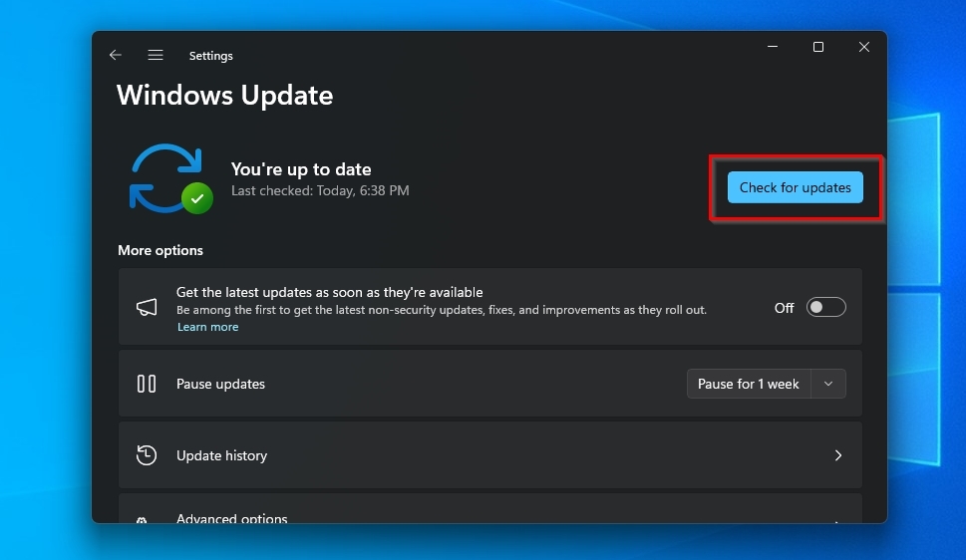Close the Settings window
The width and height of the screenshot is (966, 560).
click(x=864, y=48)
